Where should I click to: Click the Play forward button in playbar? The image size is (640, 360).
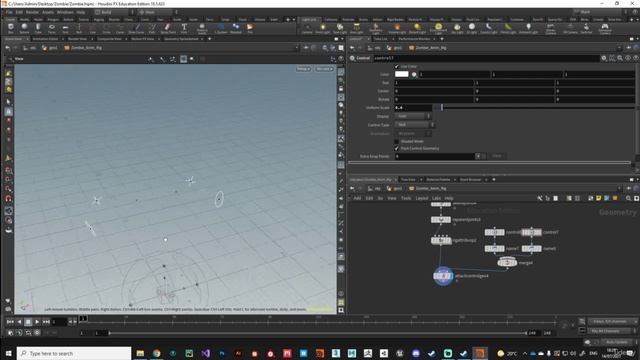click(37, 322)
